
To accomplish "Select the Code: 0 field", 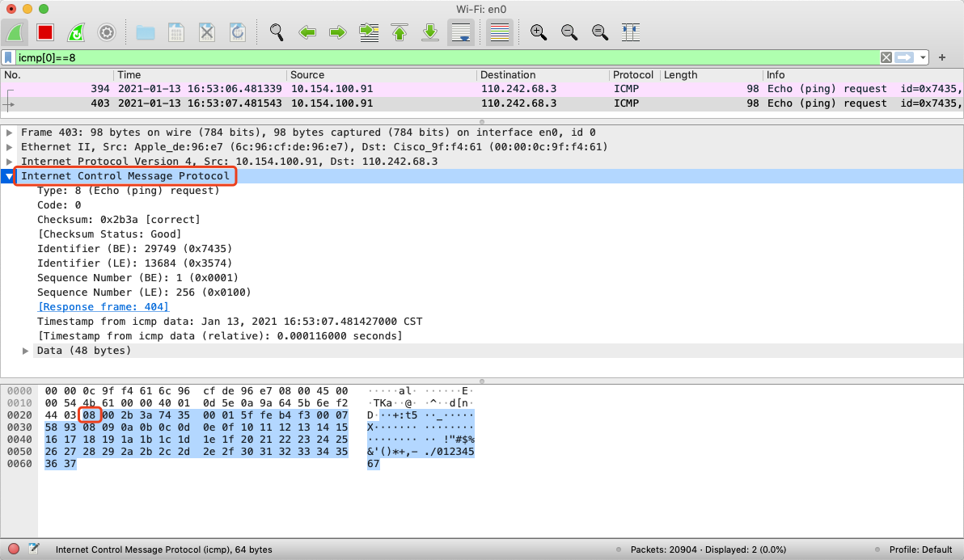I will pos(59,205).
